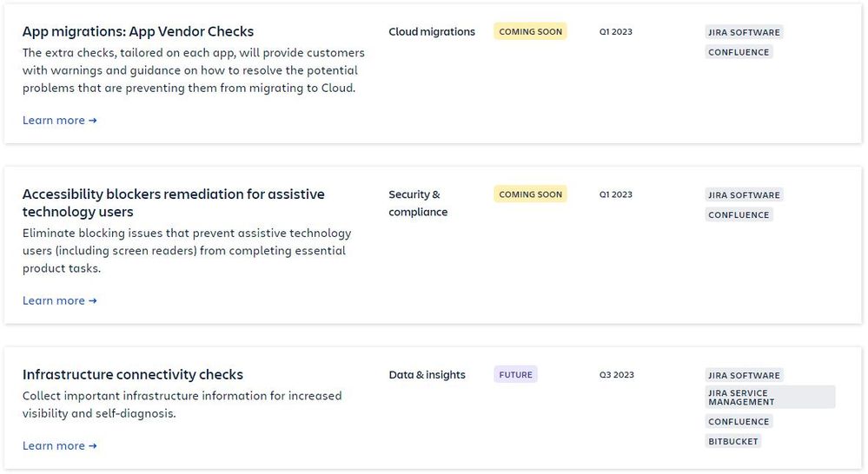Click the Q3 2023 date in the Infrastructure card
The width and height of the screenshot is (868, 474).
coord(616,374)
